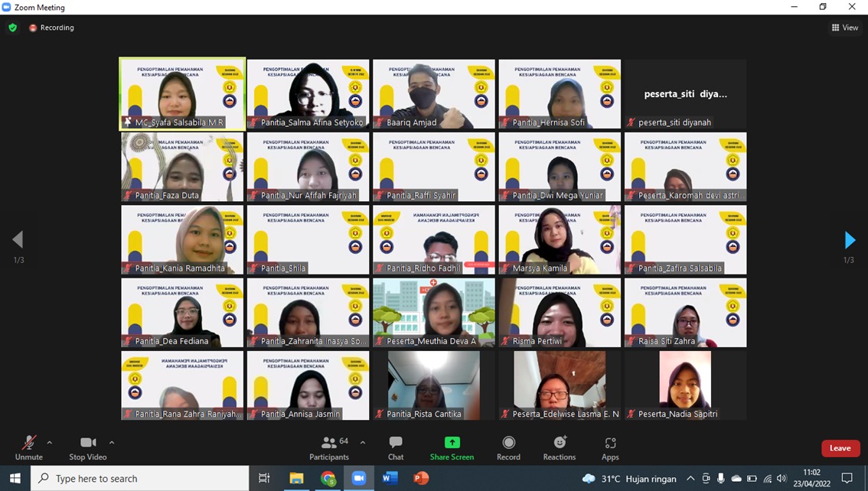Viewport: 868px width, 491px height.
Task: Open the Chat panel
Action: [395, 448]
